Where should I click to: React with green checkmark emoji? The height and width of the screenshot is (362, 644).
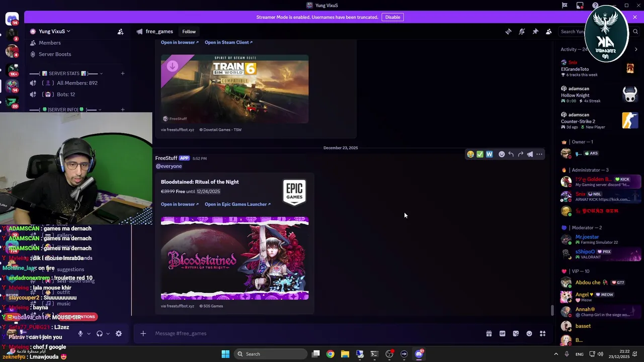480,154
